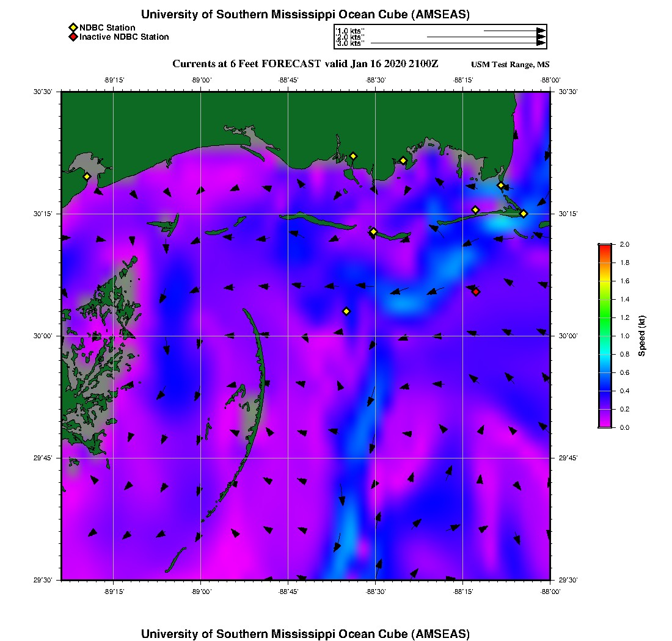
Task: Click the bottom AMSEAS Ocean Cube title
Action: [305, 634]
